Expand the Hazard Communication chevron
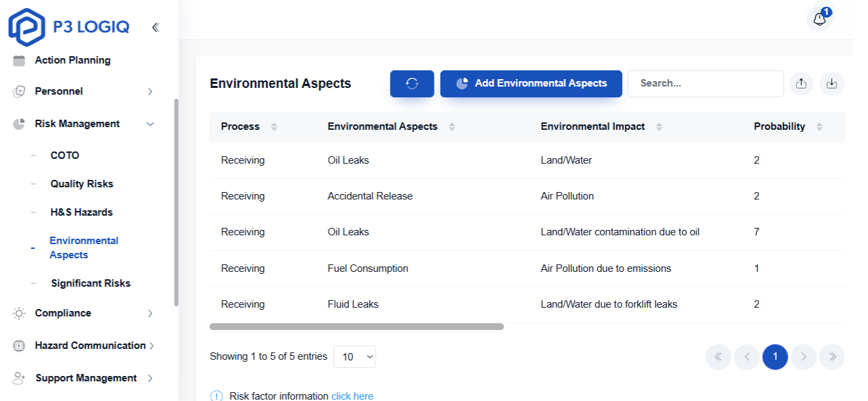The image size is (868, 401). click(x=152, y=346)
